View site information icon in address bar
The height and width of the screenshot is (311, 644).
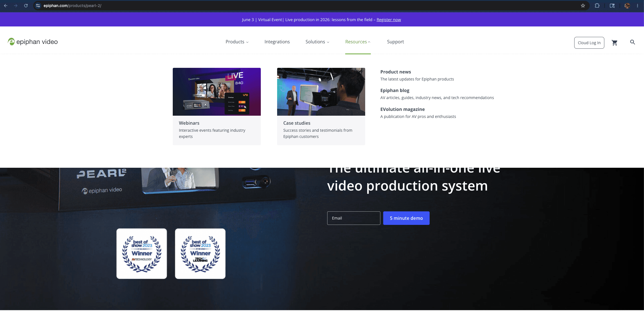point(38,6)
